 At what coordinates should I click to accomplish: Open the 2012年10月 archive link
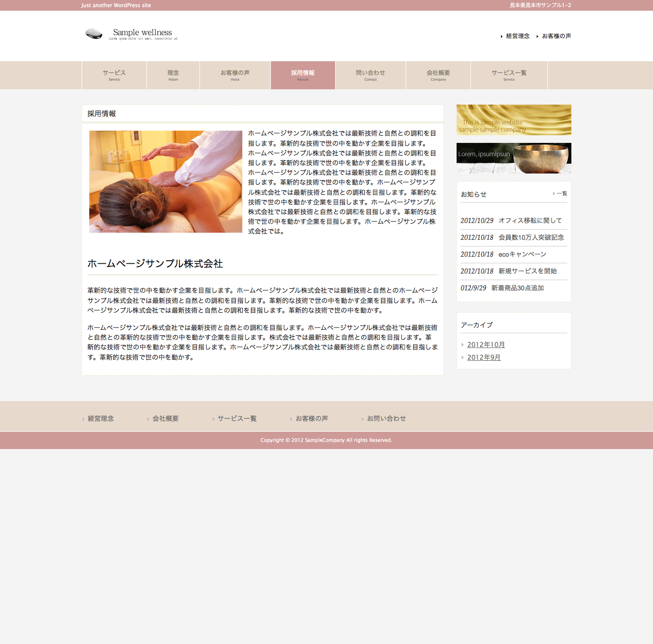click(x=486, y=345)
